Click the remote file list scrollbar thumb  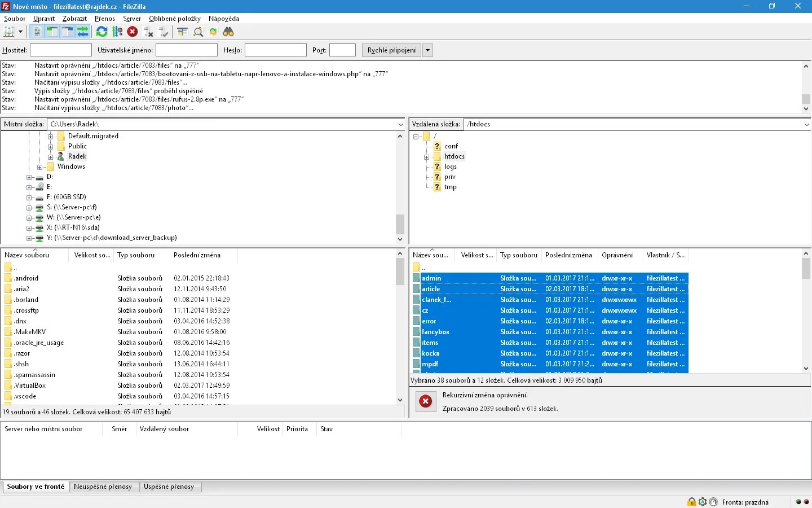[x=806, y=269]
